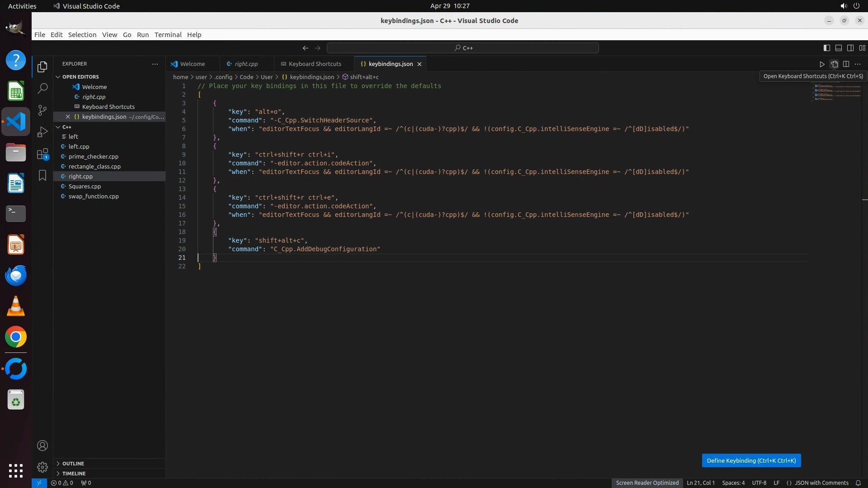The image size is (868, 488).
Task: Toggle the bottom Panel layout button
Action: pos(838,48)
